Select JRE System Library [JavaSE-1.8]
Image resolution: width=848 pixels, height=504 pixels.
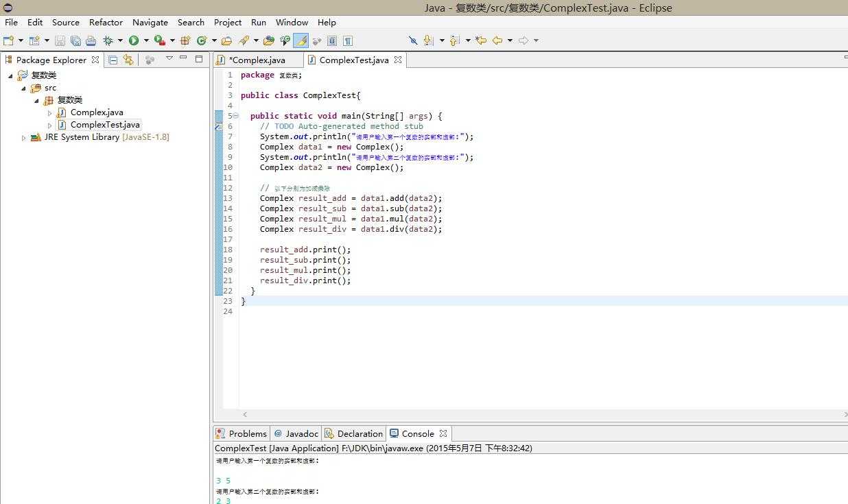click(106, 137)
